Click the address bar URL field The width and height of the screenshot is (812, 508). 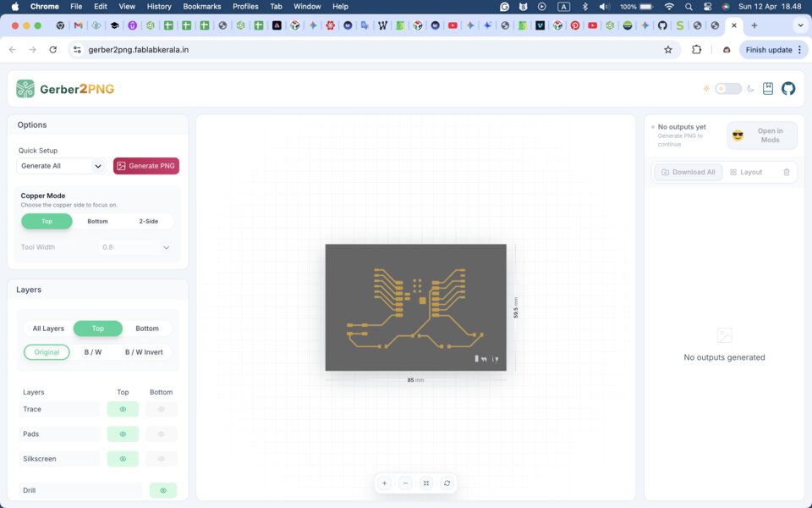point(373,50)
